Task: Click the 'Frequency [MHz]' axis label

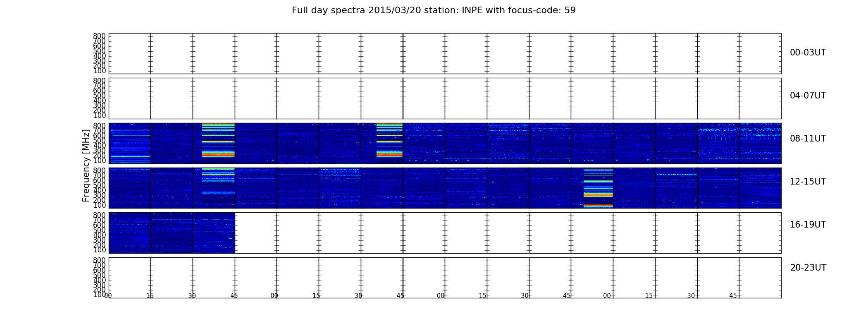Action: tap(86, 165)
